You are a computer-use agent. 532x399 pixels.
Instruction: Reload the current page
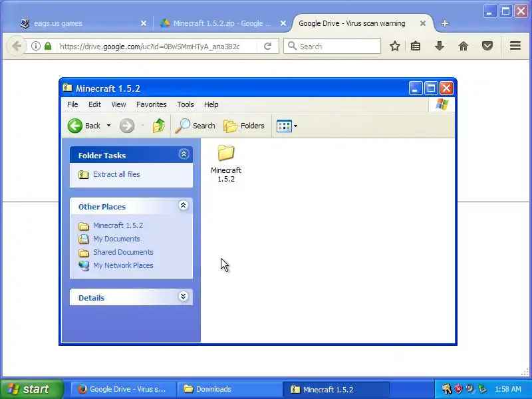(268, 46)
